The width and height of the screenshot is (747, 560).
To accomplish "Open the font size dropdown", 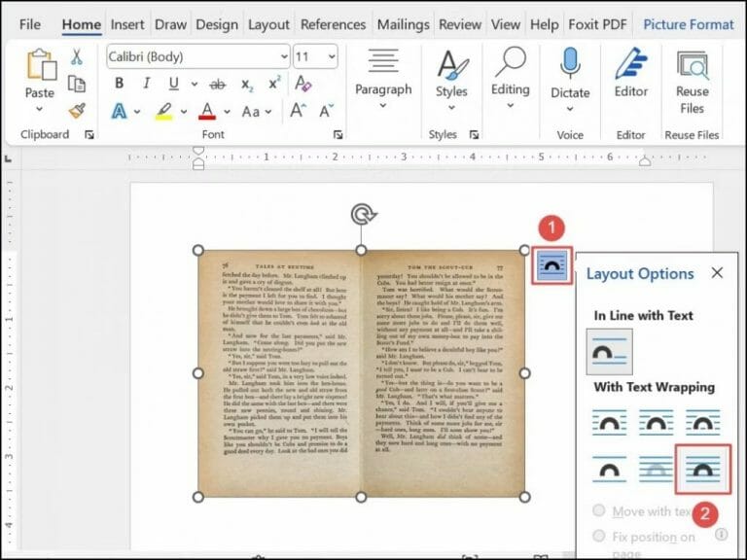I will click(x=332, y=57).
